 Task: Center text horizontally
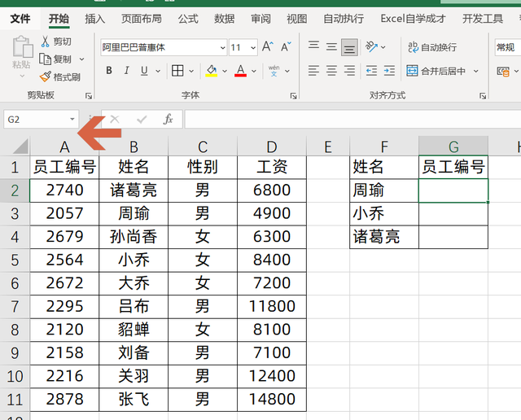coord(331,71)
